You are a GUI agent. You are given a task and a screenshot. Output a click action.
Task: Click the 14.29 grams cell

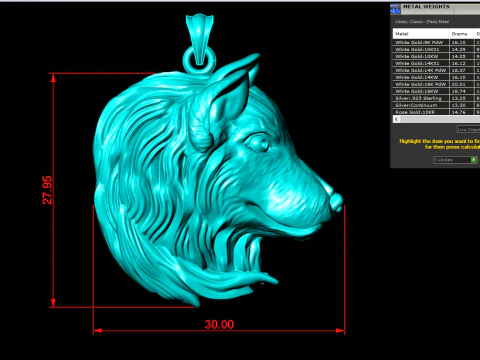click(462, 49)
